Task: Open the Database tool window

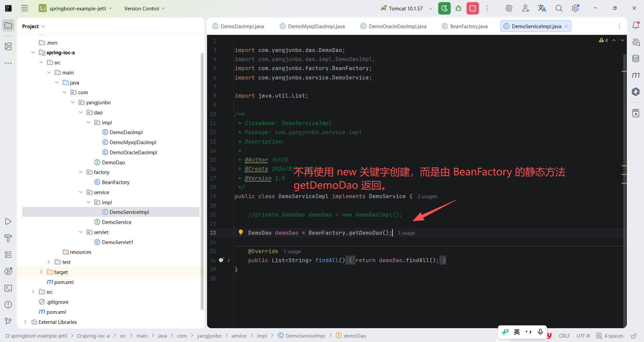Action: pyautogui.click(x=636, y=59)
